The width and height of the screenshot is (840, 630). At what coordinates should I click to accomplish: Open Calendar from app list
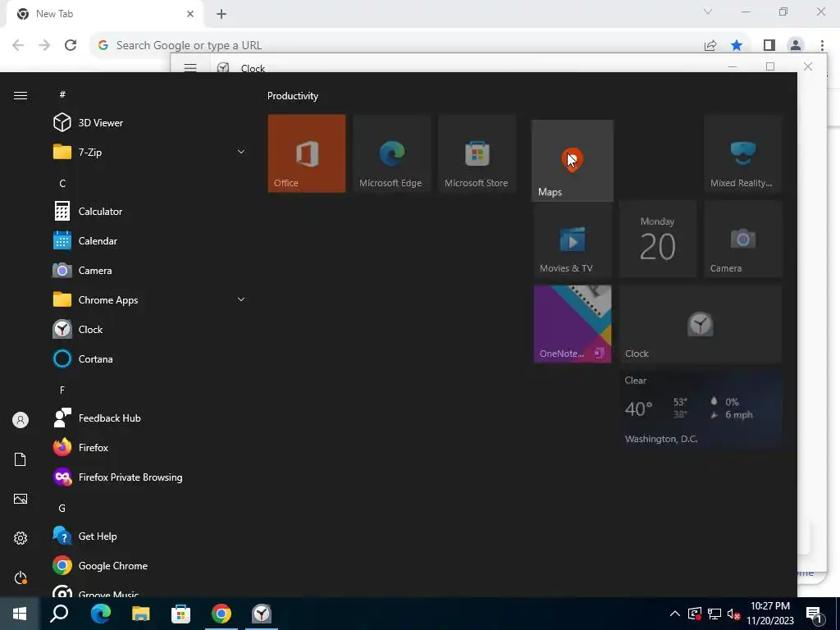[150, 240]
